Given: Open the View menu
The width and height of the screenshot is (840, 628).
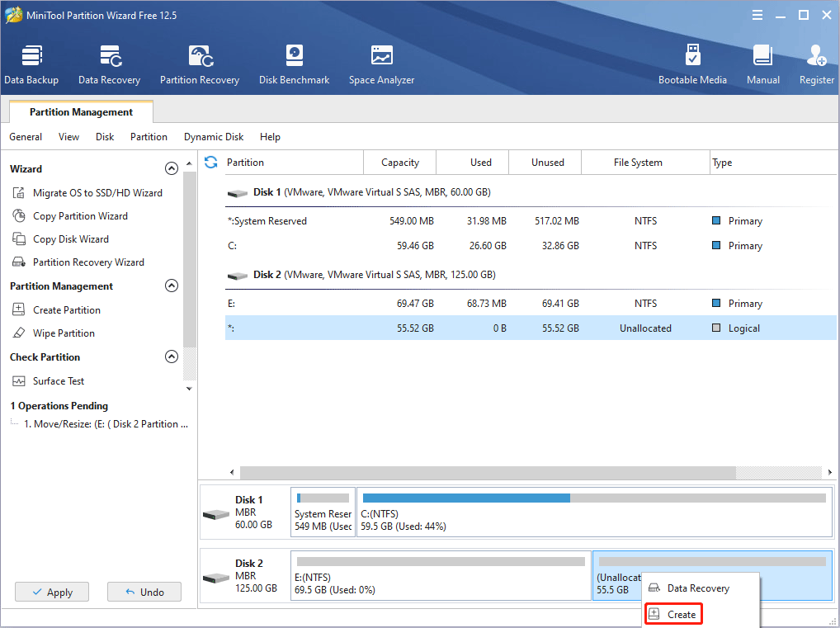Looking at the screenshot, I should coord(68,137).
